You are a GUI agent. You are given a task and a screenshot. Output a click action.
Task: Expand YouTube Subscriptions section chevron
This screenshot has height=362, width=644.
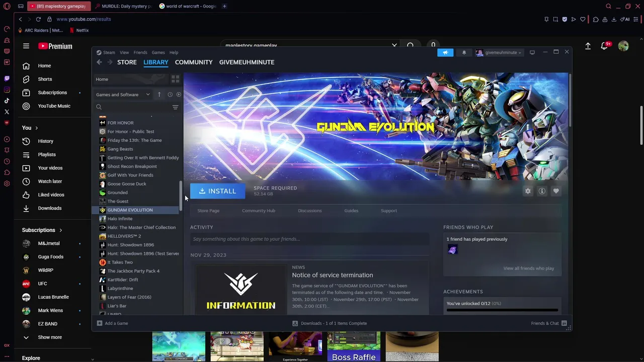click(61, 230)
